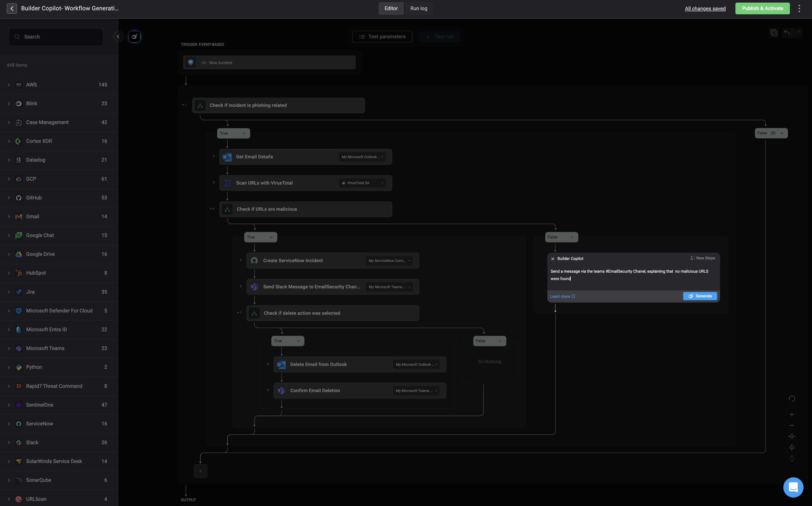
Task: Click the Publish & Activate button
Action: tap(762, 8)
